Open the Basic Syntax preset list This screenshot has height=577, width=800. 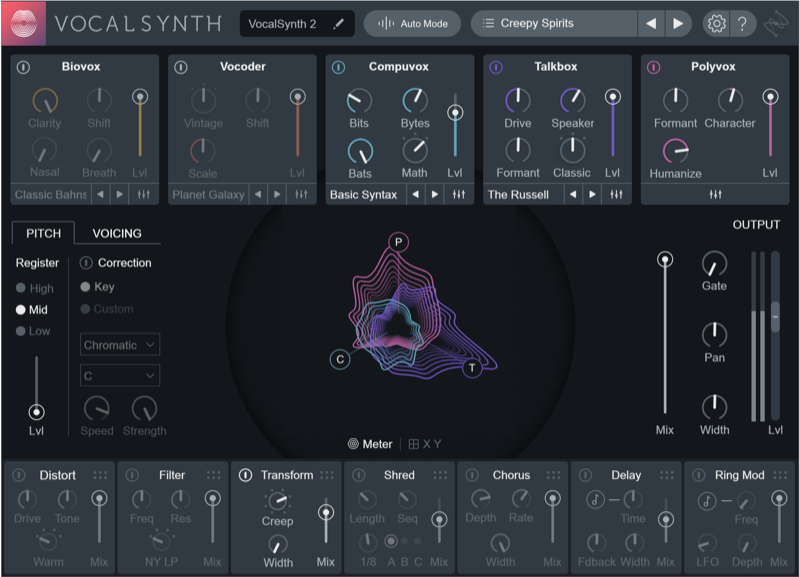click(364, 194)
